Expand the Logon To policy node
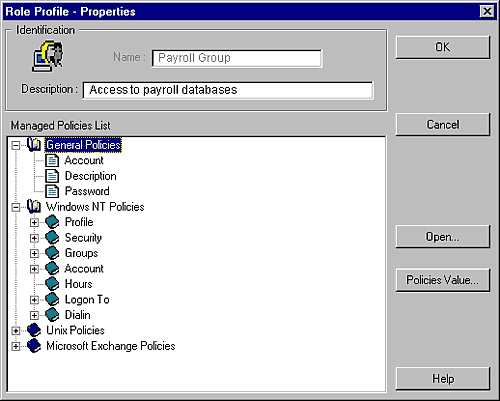Image resolution: width=500 pixels, height=401 pixels. pos(34,300)
